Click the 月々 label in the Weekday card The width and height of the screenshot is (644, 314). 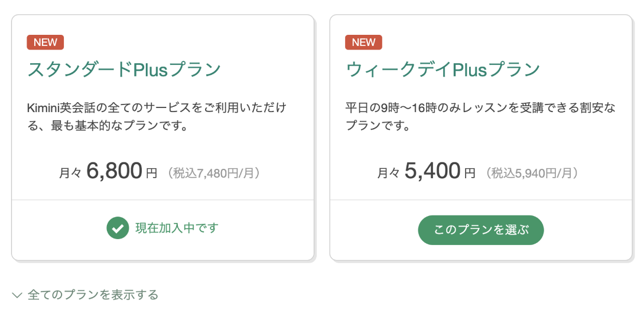tap(388, 173)
